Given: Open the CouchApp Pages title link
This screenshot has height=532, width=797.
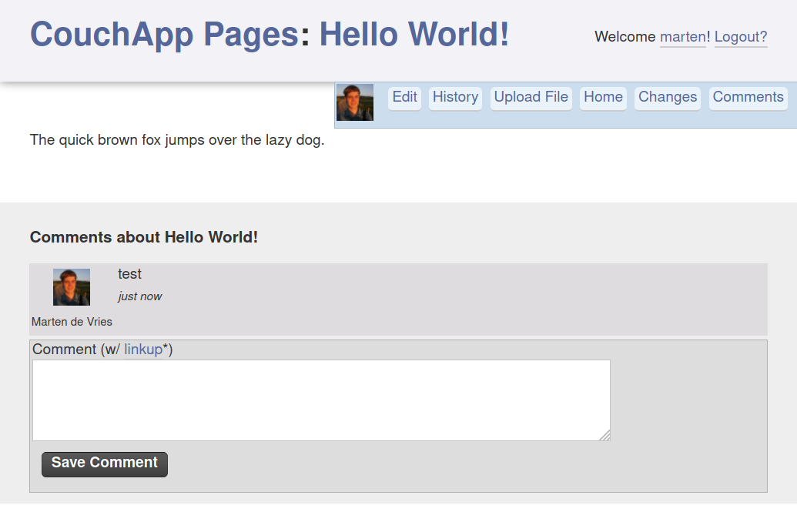Looking at the screenshot, I should [165, 35].
